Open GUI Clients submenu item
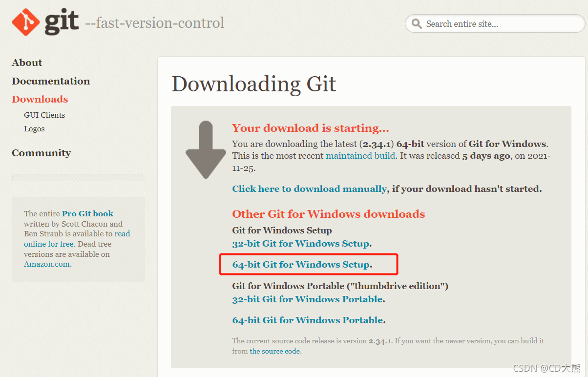 click(x=44, y=115)
